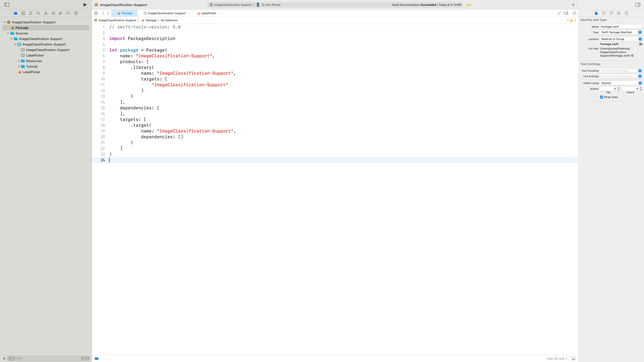This screenshot has height=362, width=644.
Task: Show the History inspector clock icon
Action: (604, 13)
